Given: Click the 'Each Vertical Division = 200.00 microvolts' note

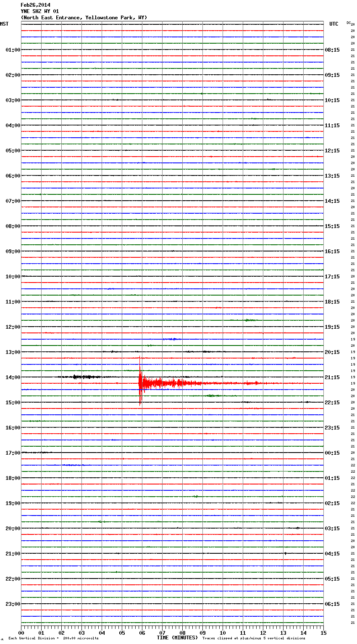Looking at the screenshot, I should point(53,639).
